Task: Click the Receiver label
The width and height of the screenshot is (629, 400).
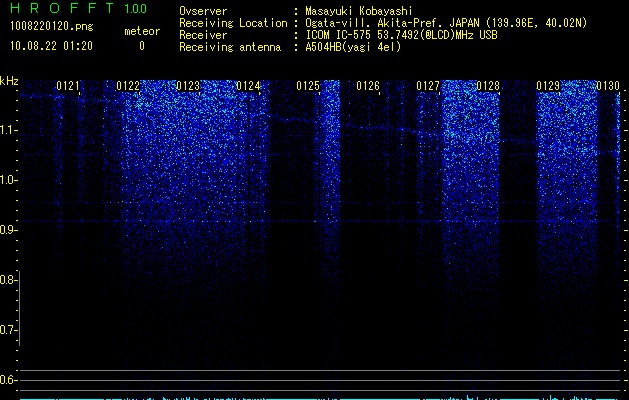Action: click(x=203, y=35)
